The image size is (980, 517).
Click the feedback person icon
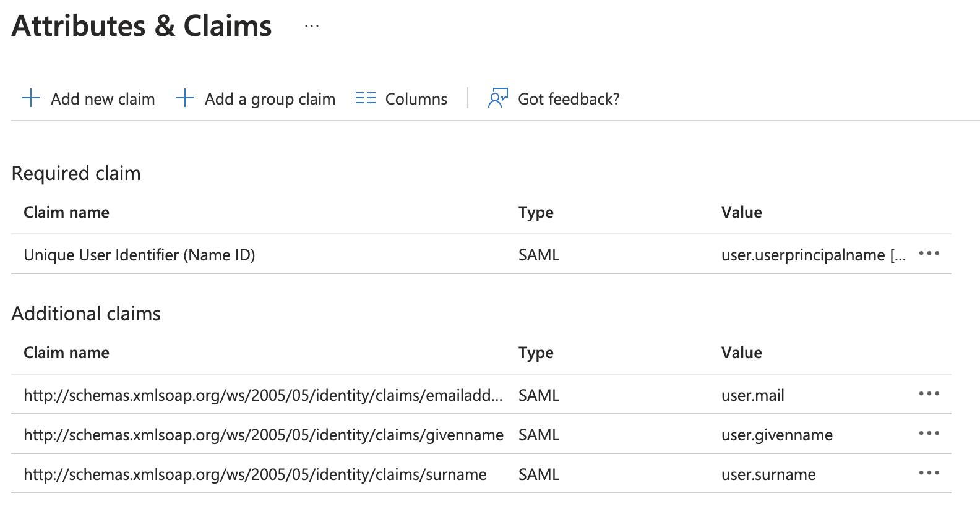(498, 98)
